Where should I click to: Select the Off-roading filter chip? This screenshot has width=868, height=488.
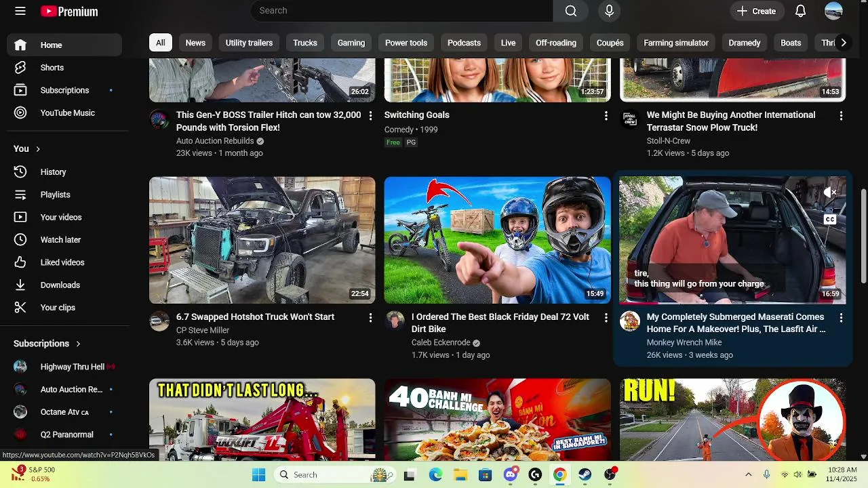point(556,43)
